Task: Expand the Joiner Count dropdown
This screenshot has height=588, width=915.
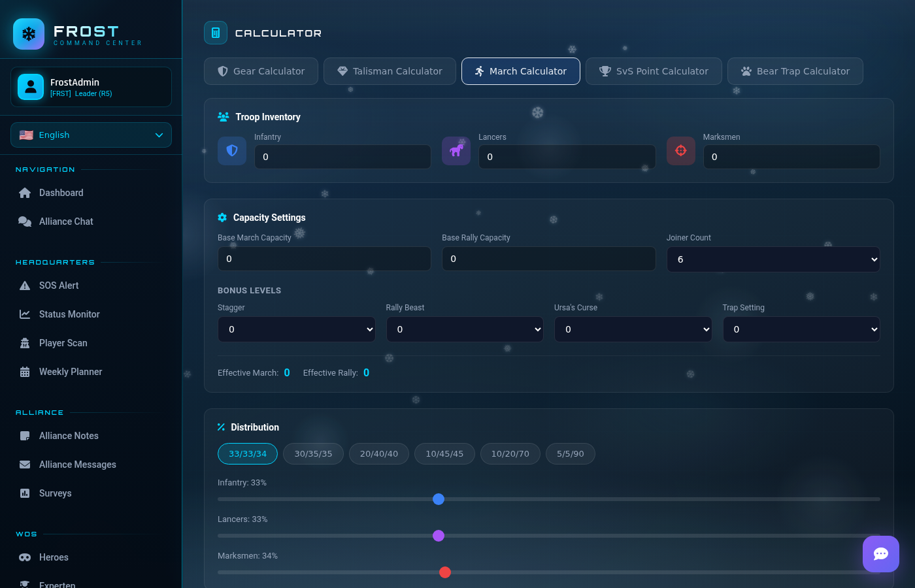Action: (773, 259)
